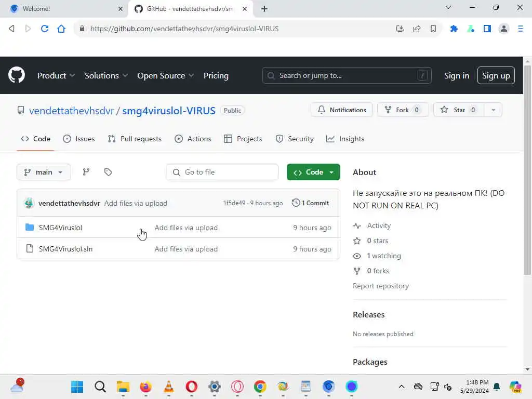The height and width of the screenshot is (399, 532).
Task: Click the browser forward arrow
Action: click(28, 29)
